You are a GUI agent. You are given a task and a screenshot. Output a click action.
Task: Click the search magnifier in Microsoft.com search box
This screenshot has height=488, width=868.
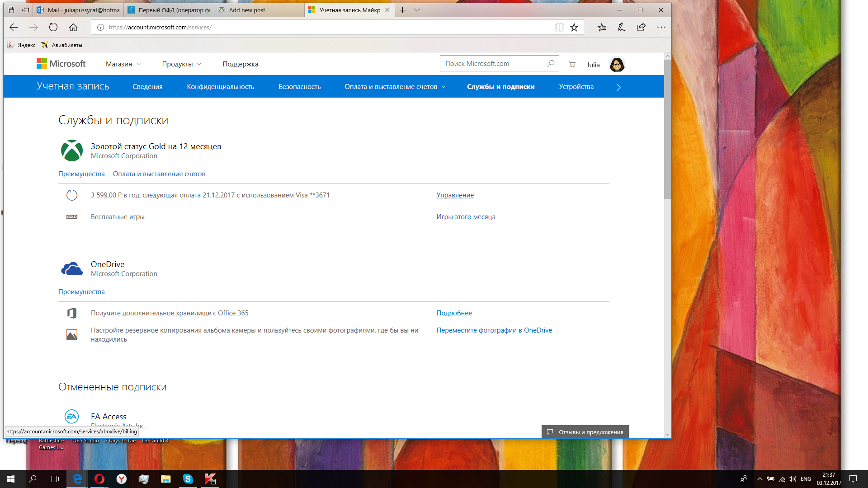pos(550,64)
